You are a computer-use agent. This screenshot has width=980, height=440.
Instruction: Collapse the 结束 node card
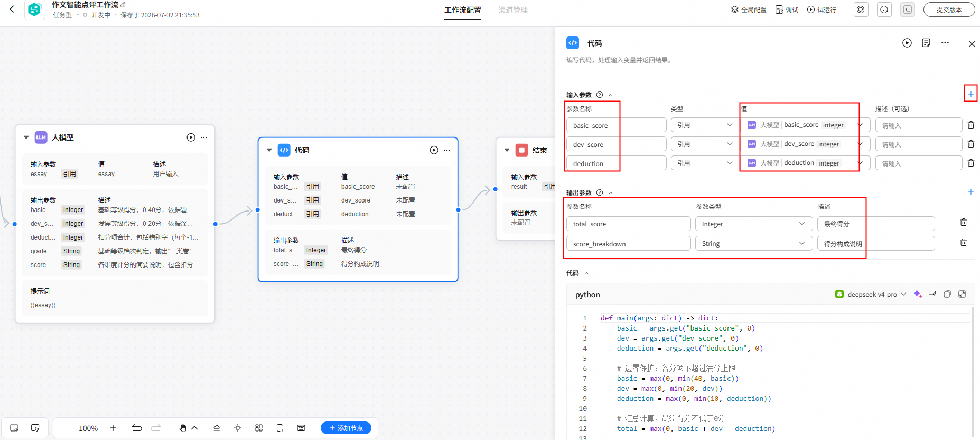[507, 150]
